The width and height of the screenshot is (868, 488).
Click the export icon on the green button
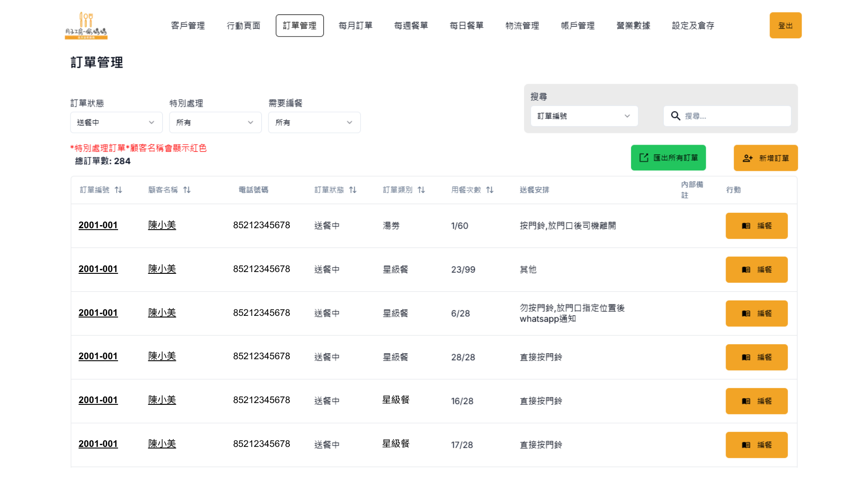tap(644, 158)
